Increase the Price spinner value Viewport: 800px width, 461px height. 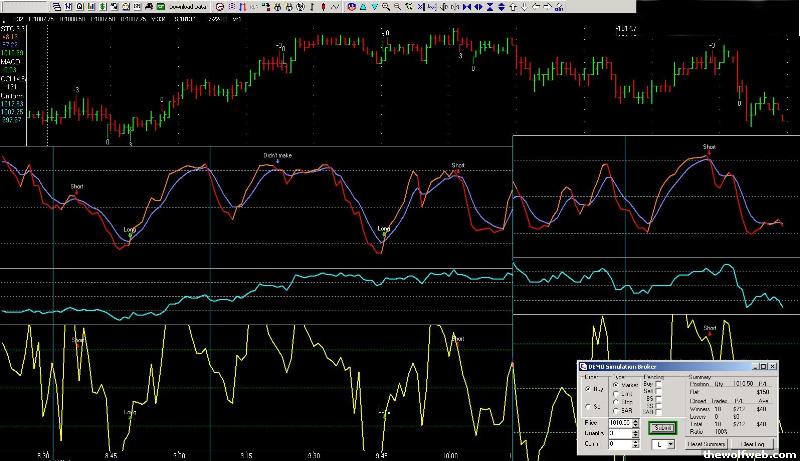tap(636, 420)
